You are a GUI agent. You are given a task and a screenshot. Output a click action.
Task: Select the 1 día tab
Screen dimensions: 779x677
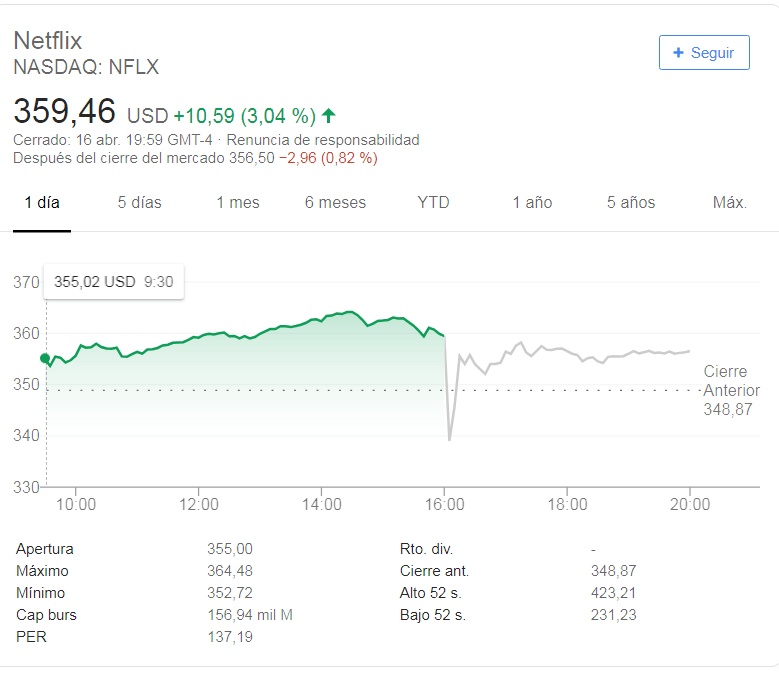click(x=42, y=202)
